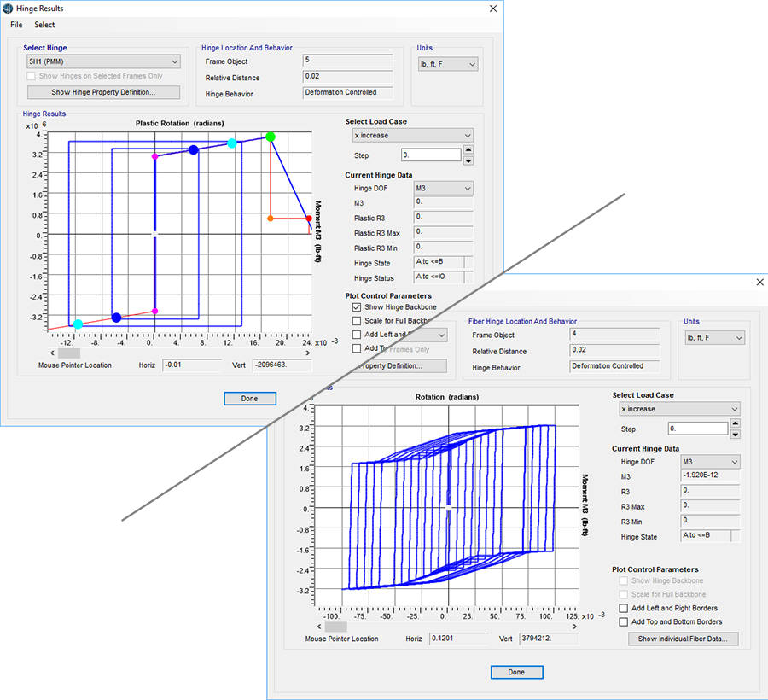Open the File menu
768x700 pixels.
coord(16,25)
